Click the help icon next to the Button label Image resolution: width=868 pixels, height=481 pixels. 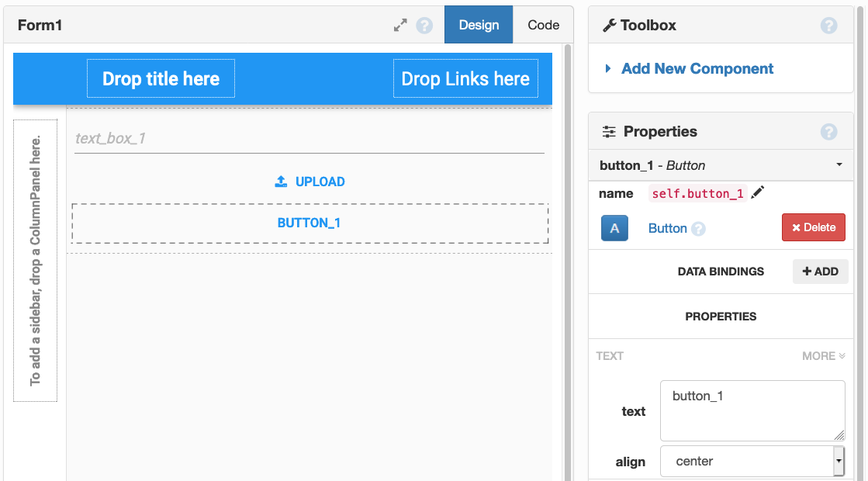tap(697, 228)
